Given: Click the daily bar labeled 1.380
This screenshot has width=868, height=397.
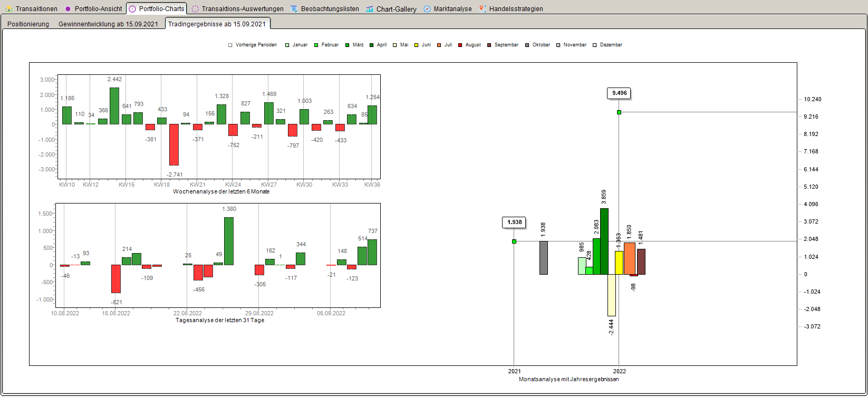Looking at the screenshot, I should pos(229,241).
